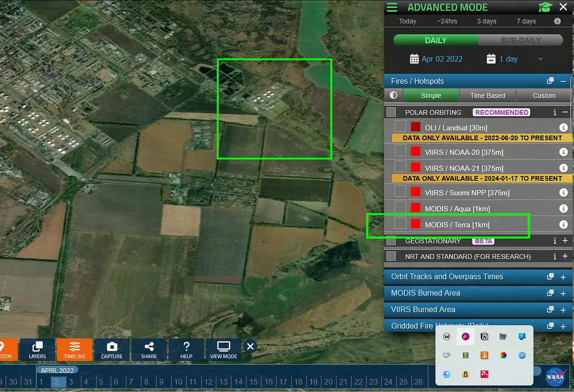Open the Layers tool in the bottom toolbar
The image size is (574, 392).
pyautogui.click(x=37, y=349)
